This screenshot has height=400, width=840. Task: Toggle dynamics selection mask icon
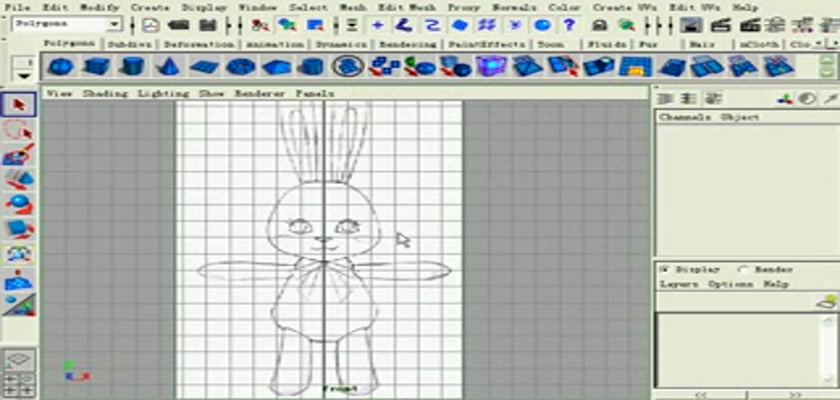515,25
